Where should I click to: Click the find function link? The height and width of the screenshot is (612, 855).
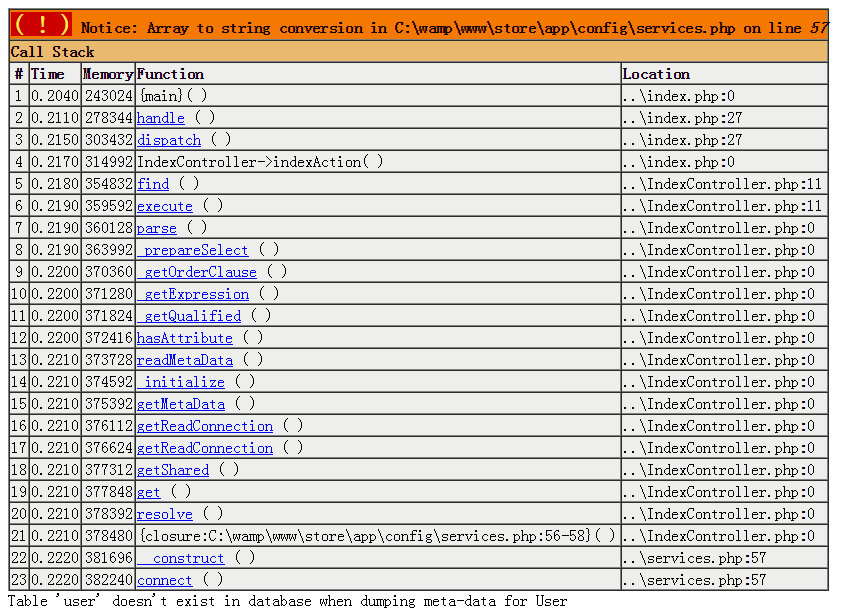(153, 184)
